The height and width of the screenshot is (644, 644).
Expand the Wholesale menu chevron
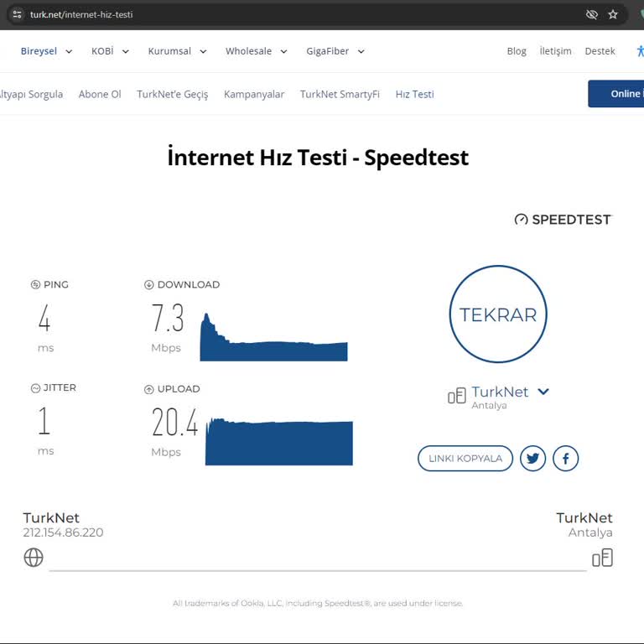pos(283,52)
